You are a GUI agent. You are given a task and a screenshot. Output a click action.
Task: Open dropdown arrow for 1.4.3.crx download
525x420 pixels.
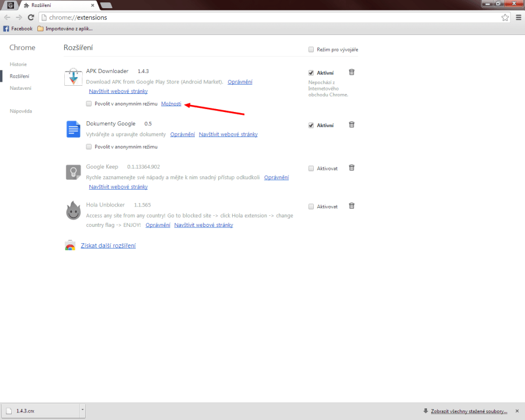pos(82,410)
